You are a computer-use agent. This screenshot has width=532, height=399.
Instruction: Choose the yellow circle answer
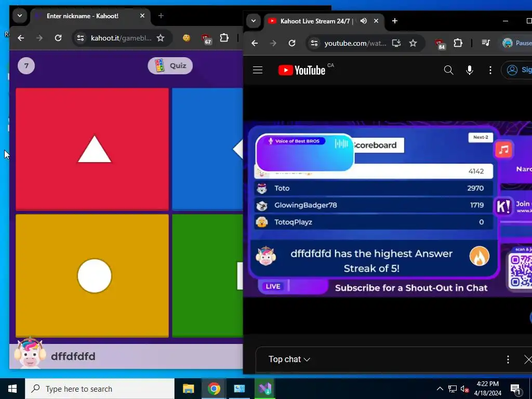point(92,275)
